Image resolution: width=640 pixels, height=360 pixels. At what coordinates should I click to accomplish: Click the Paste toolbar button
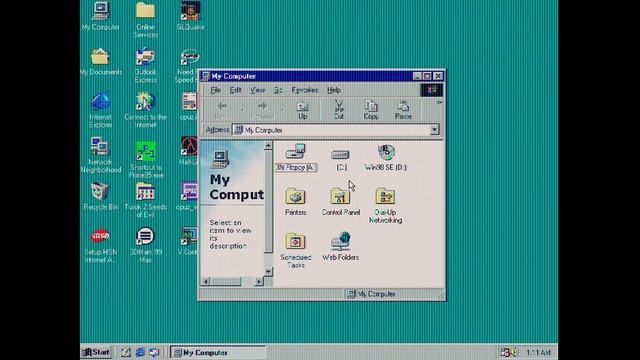403,110
